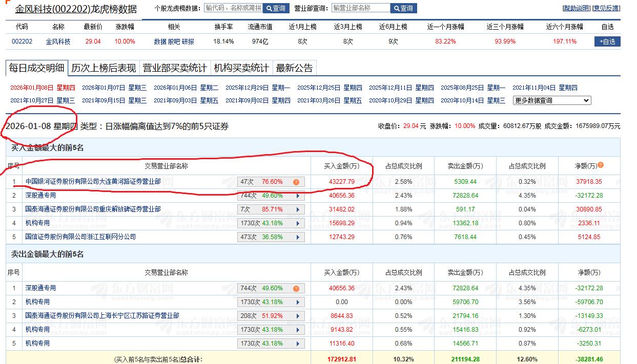Select date 2020年10月14日 星期三

[x=473, y=100]
